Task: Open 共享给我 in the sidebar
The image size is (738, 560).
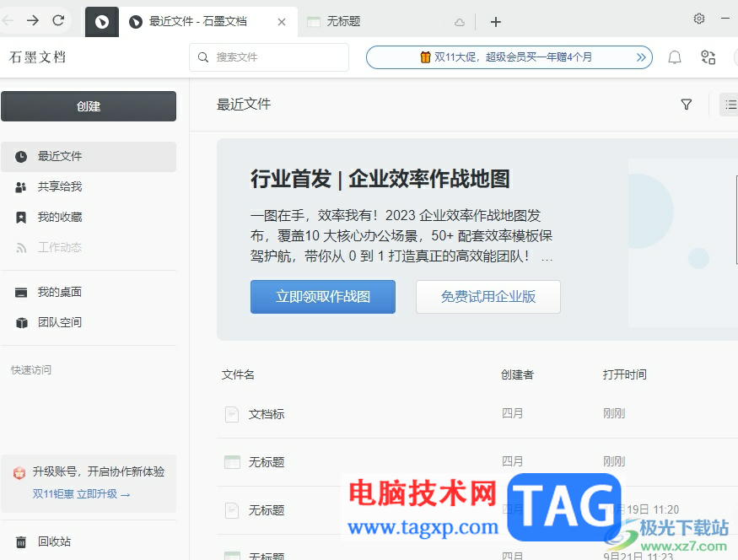Action: click(x=89, y=187)
